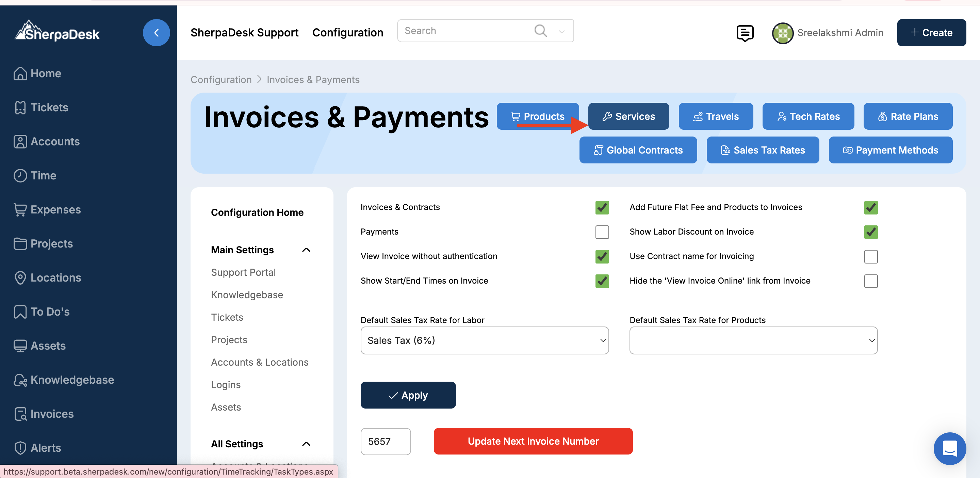Image resolution: width=980 pixels, height=478 pixels.
Task: Click the search magnifier icon
Action: 540,30
